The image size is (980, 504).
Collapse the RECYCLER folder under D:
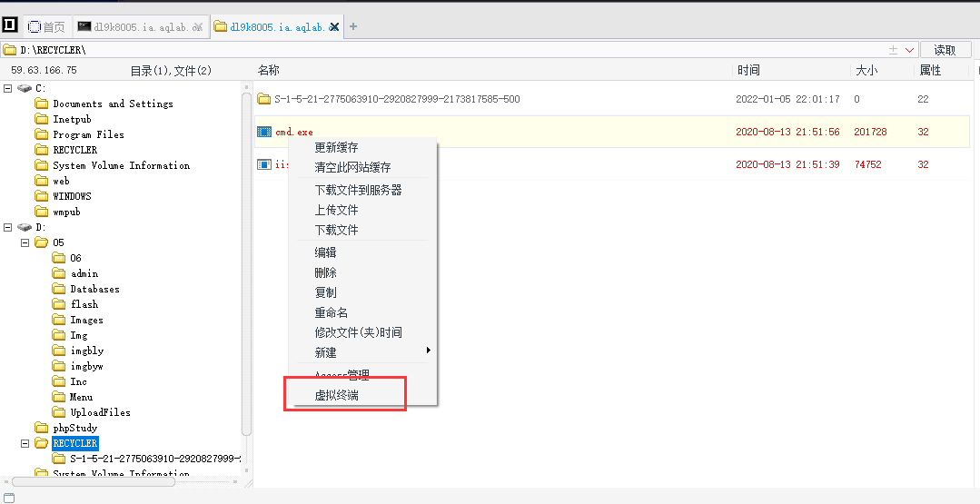tap(25, 443)
